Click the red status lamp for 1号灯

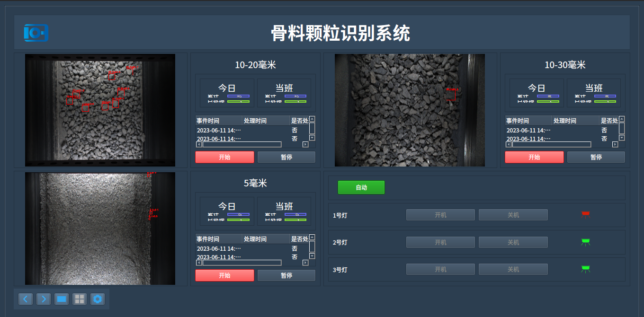[586, 215]
